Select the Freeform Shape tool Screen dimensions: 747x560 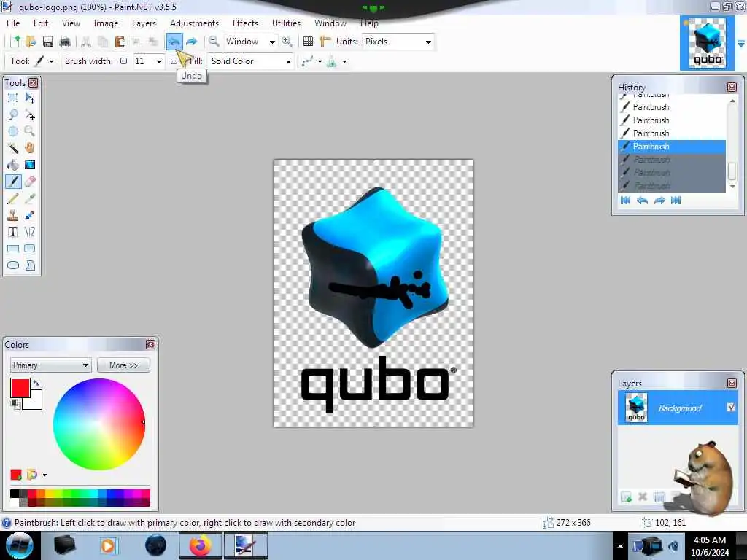[x=29, y=265]
